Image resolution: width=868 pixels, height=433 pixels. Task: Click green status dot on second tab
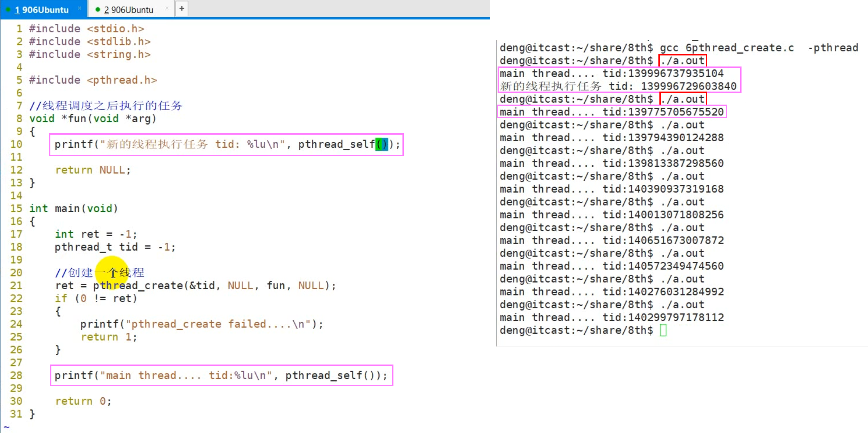(98, 9)
